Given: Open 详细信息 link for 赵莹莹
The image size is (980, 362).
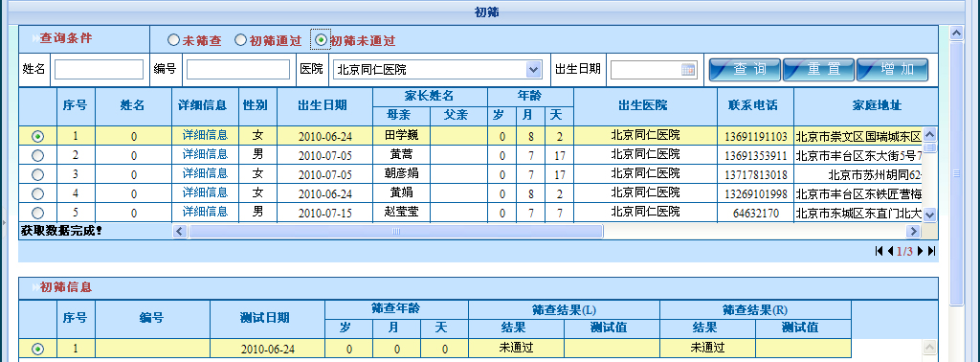Looking at the screenshot, I should click(x=205, y=212).
